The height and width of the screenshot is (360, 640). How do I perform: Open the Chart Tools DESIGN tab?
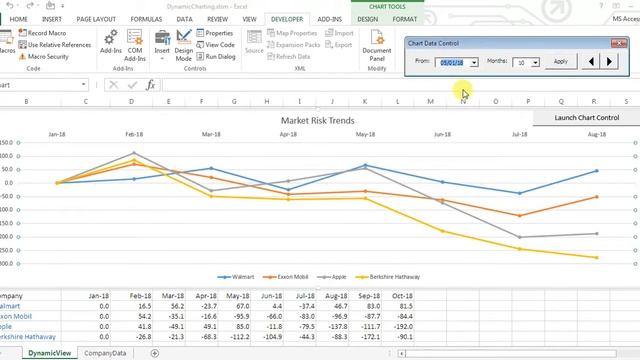coord(368,19)
